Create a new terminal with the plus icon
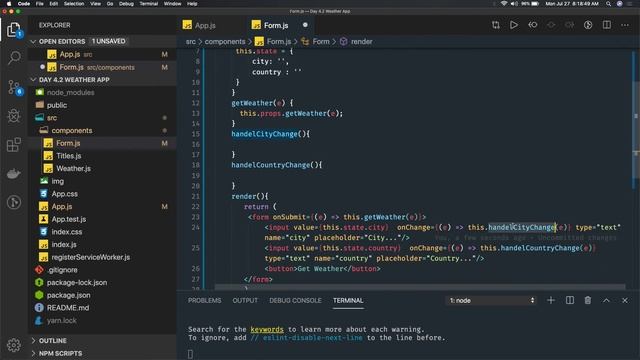The image size is (640, 360). click(551, 300)
